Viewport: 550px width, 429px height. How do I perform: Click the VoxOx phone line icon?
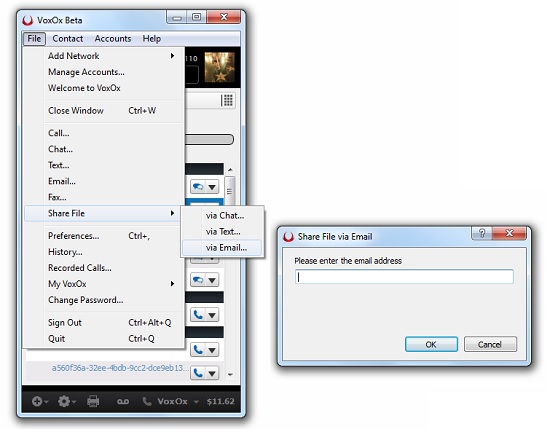[x=147, y=401]
